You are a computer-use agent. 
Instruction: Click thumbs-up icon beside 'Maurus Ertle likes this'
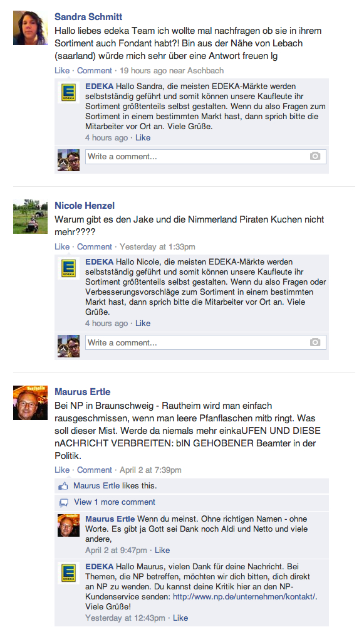click(x=63, y=487)
